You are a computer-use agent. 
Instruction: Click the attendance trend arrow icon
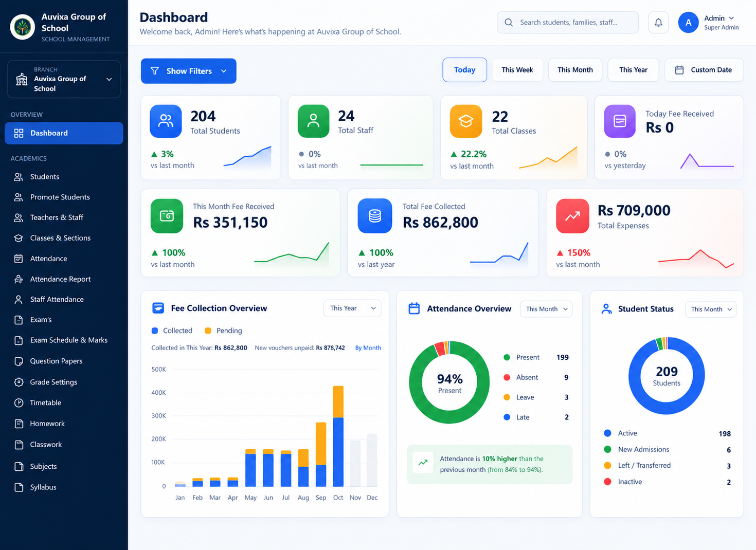coord(423,463)
